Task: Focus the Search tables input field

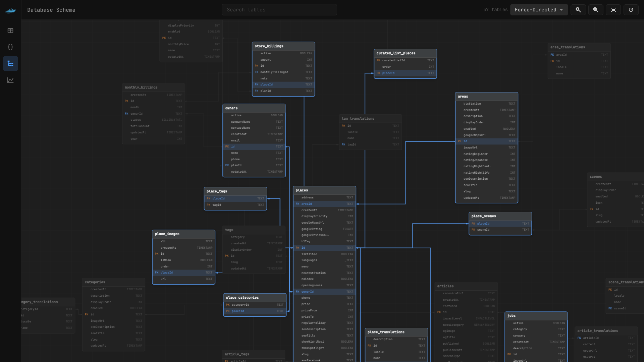Action: point(279,10)
